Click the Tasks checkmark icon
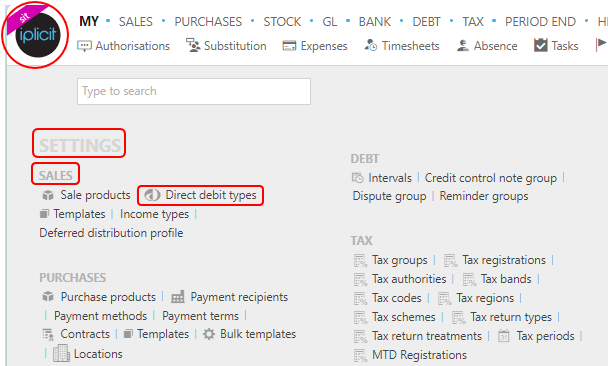The height and width of the screenshot is (366, 608). coord(541,45)
